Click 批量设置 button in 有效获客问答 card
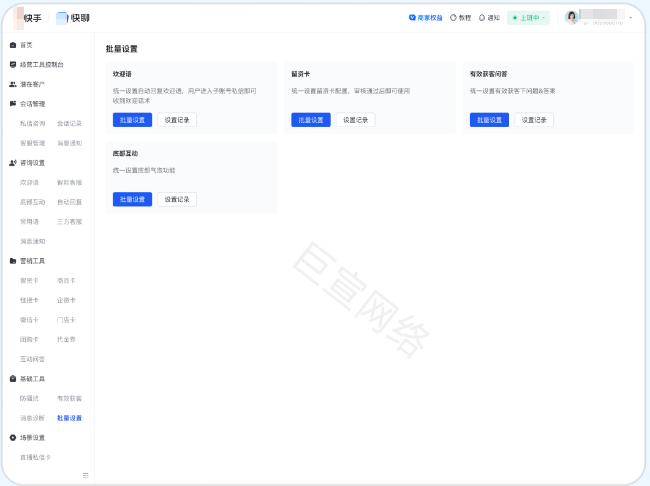 tap(489, 120)
